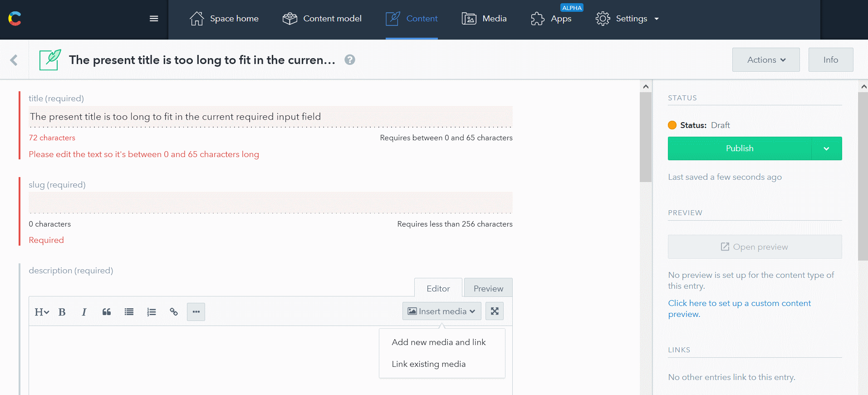Click the 'No preview is set up' note
The image size is (868, 395).
point(751,281)
